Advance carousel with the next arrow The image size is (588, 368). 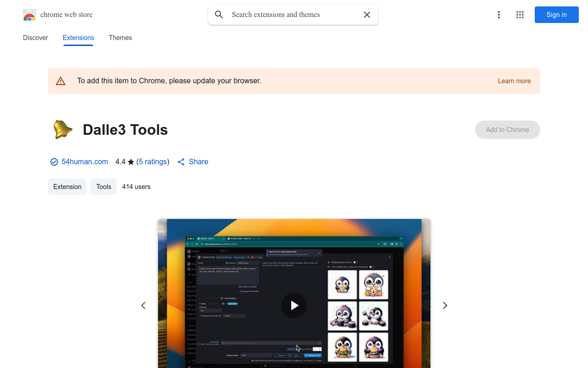(445, 305)
